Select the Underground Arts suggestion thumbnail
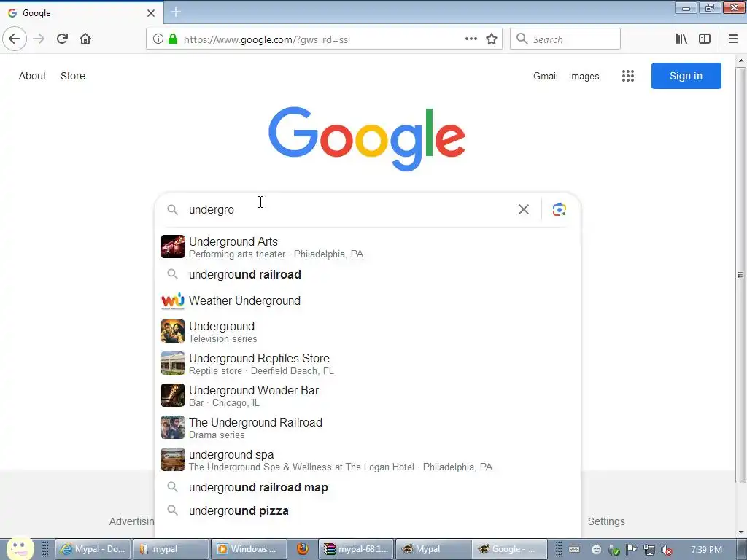The width and height of the screenshot is (747, 560). (172, 246)
